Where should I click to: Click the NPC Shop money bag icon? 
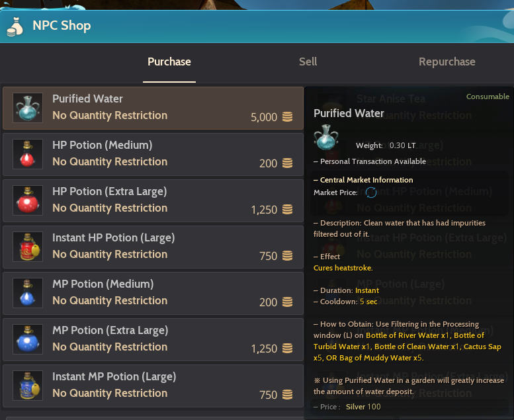(15, 27)
